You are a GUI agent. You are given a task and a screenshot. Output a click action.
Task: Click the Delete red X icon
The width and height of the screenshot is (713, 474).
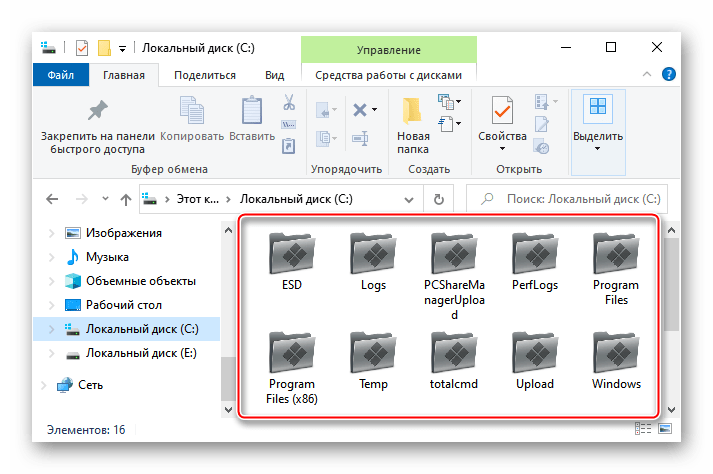(x=360, y=110)
